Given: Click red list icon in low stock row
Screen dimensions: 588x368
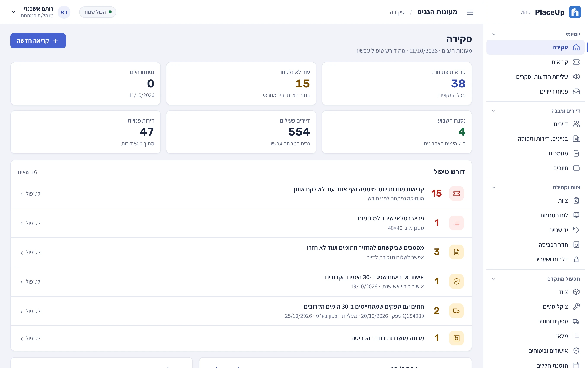Looking at the screenshot, I should pyautogui.click(x=456, y=223).
